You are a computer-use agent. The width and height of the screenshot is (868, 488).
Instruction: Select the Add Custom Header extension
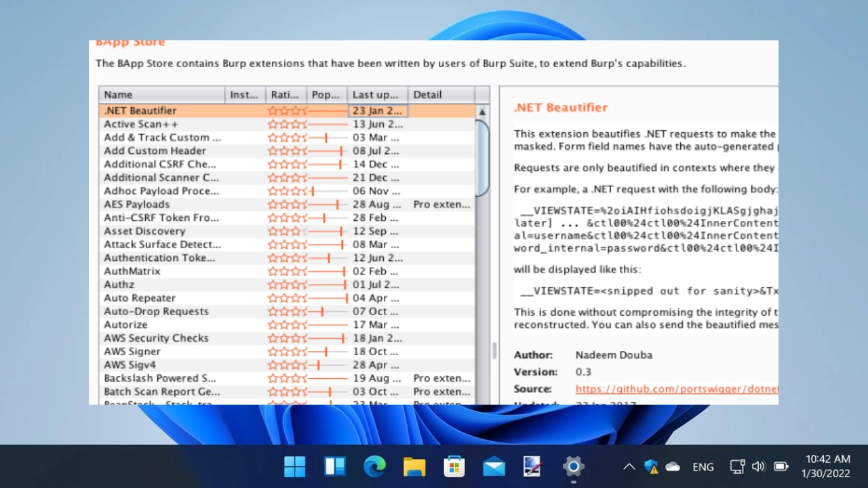(x=287, y=150)
